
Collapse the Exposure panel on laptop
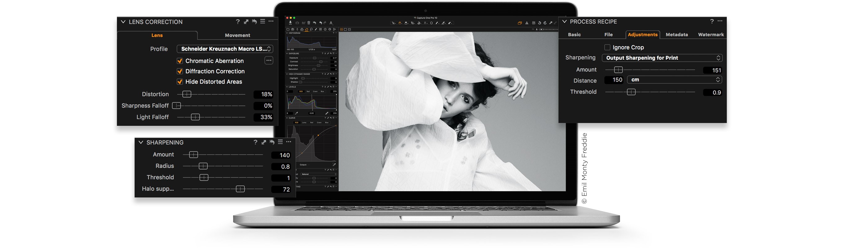tap(287, 54)
